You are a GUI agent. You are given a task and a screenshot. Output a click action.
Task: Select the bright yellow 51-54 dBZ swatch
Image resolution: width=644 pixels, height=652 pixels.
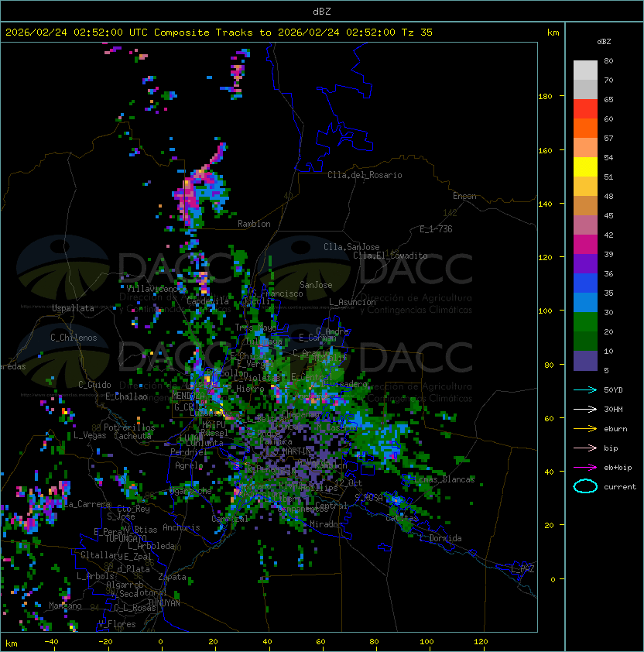coord(585,167)
